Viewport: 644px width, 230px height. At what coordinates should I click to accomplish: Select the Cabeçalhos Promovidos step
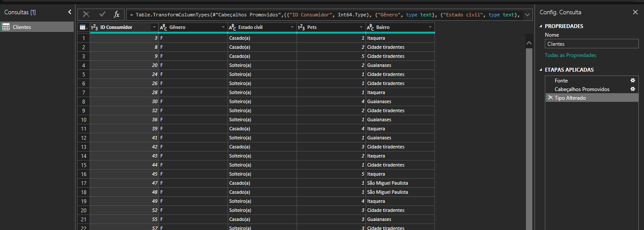(x=582, y=89)
